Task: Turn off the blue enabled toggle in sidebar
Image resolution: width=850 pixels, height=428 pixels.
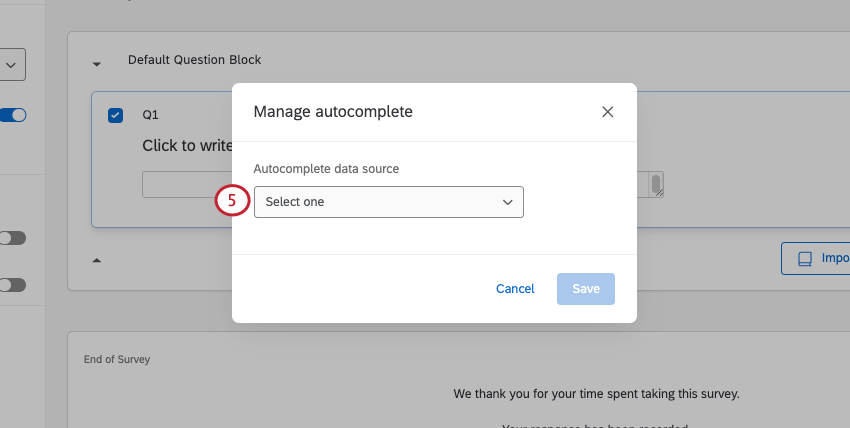Action: (x=13, y=115)
